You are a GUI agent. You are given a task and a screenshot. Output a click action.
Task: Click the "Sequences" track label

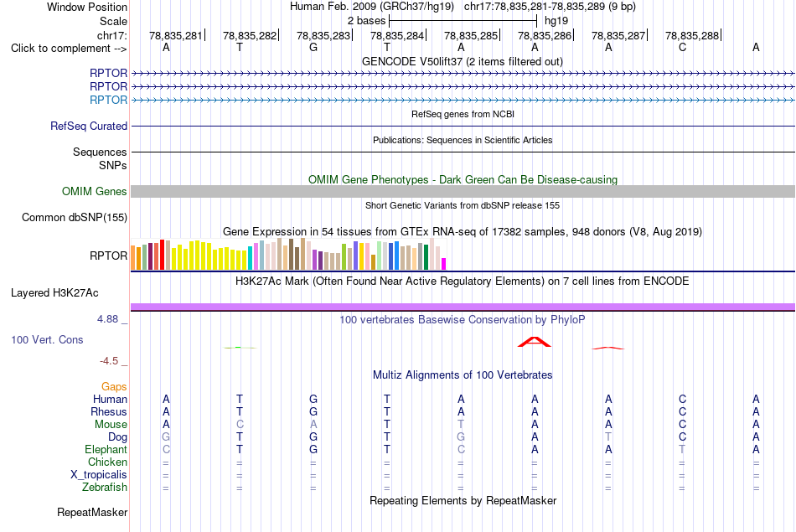pyautogui.click(x=100, y=152)
